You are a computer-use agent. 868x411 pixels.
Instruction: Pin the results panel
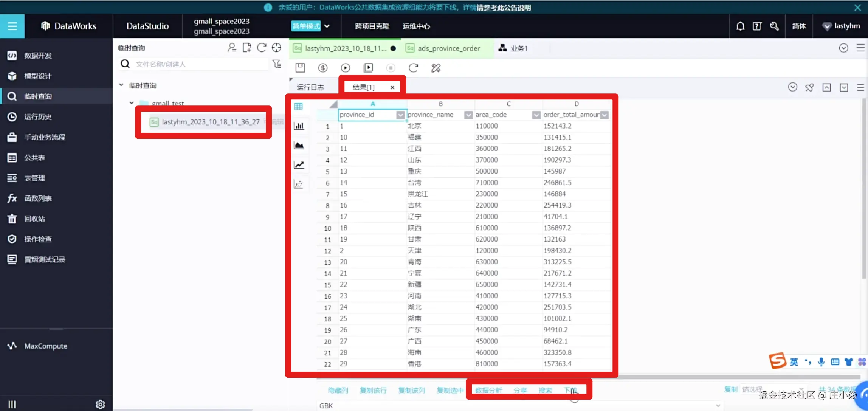(x=809, y=87)
